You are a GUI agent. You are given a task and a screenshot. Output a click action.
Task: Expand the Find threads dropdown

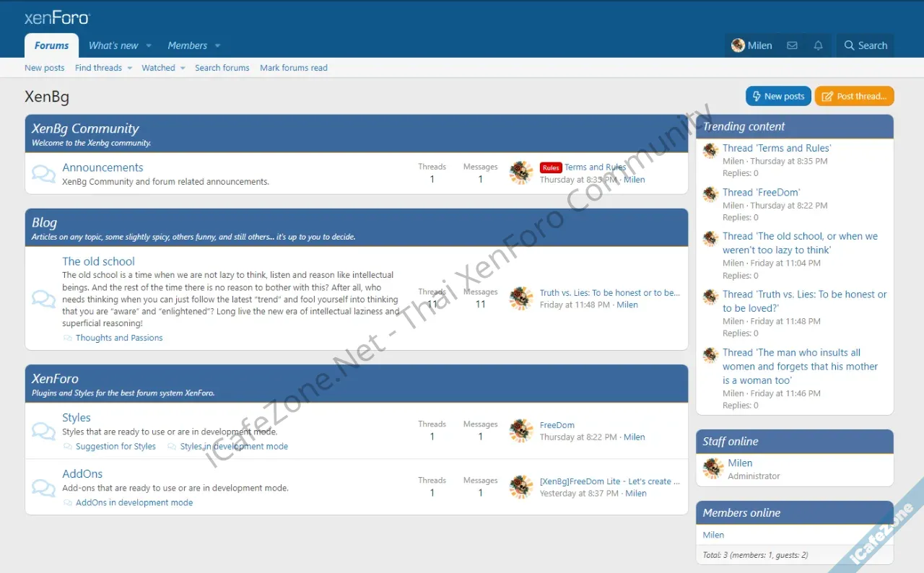pos(130,68)
